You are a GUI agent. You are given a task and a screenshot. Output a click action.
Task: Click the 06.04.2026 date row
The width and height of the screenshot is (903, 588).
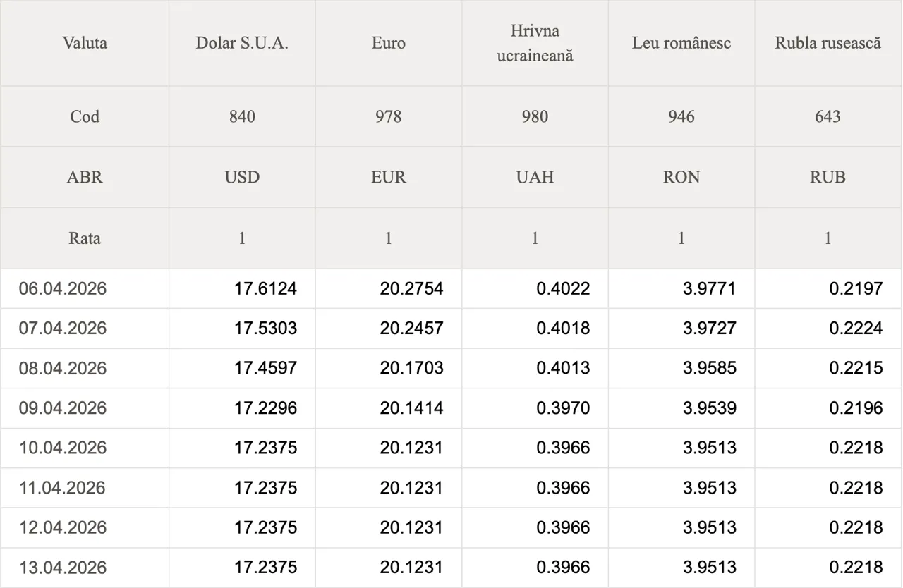pyautogui.click(x=63, y=288)
